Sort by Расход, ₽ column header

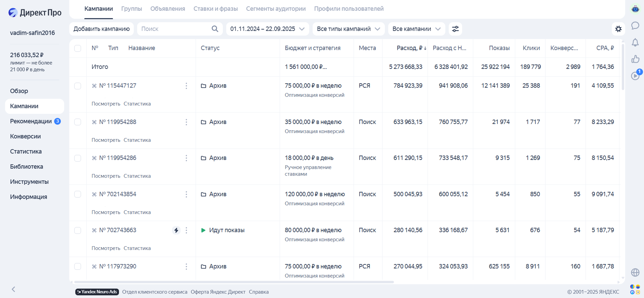(x=411, y=48)
